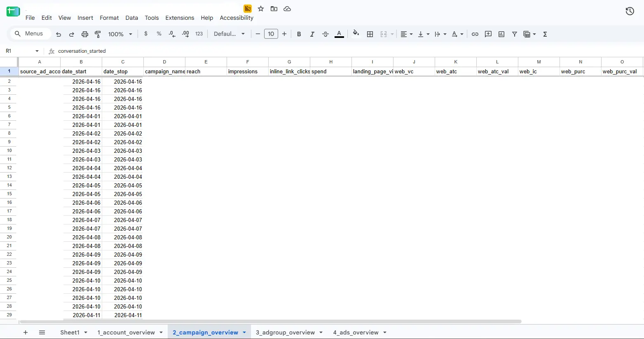Open the Name box dropdown arrow
This screenshot has width=644, height=339.
[x=37, y=51]
